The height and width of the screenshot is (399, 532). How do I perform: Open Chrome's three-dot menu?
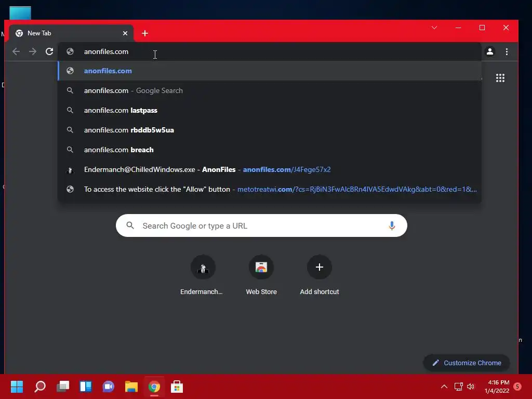tap(507, 51)
